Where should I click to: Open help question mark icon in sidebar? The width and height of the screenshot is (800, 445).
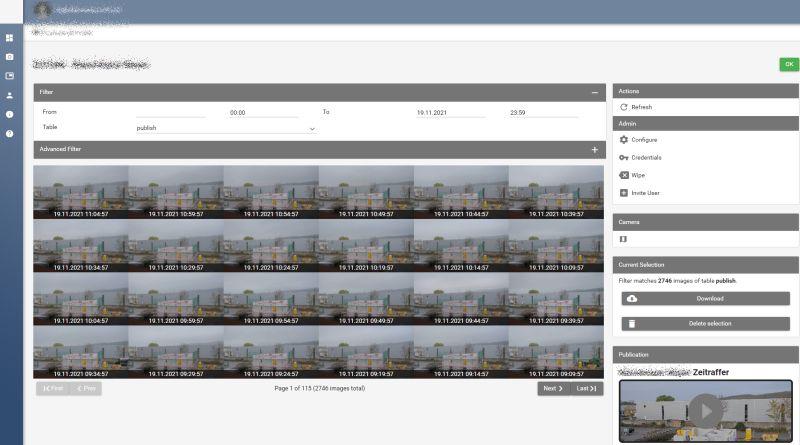(9, 133)
